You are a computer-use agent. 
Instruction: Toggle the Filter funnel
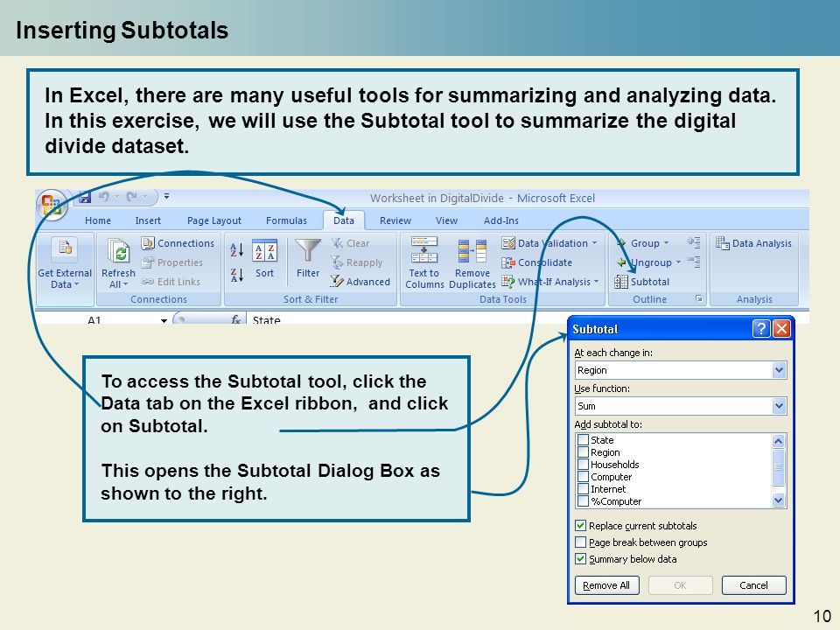click(x=308, y=259)
